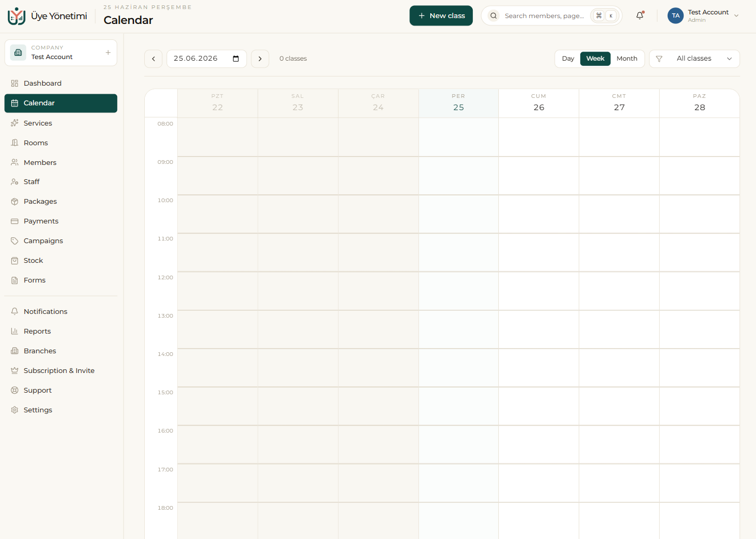Open notifications bell in top bar

640,15
